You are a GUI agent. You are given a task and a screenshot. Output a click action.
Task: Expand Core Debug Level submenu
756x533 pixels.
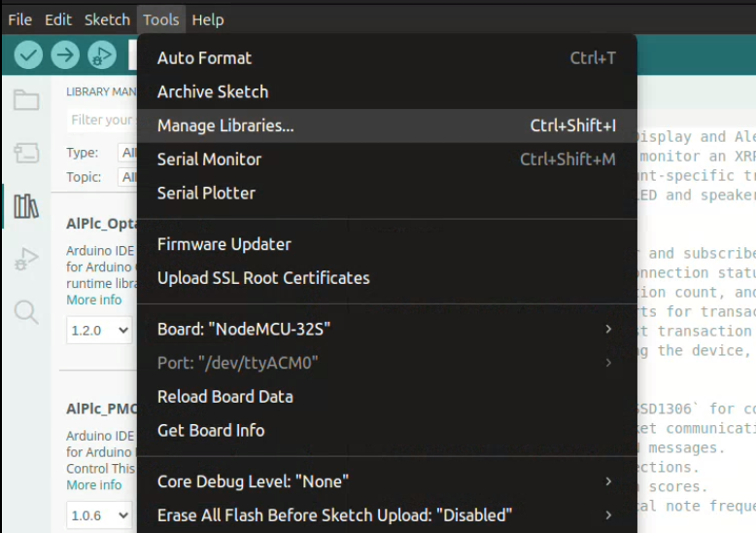387,481
